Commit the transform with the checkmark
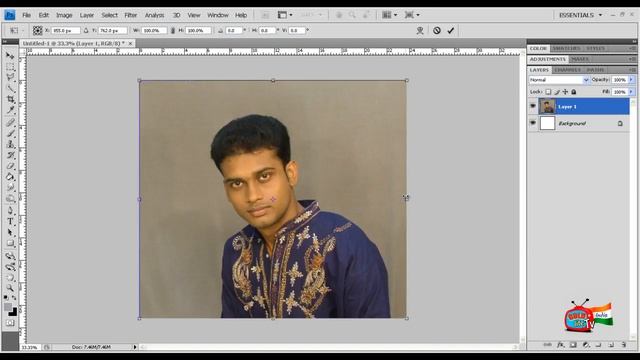Image resolution: width=640 pixels, height=360 pixels. pyautogui.click(x=451, y=30)
